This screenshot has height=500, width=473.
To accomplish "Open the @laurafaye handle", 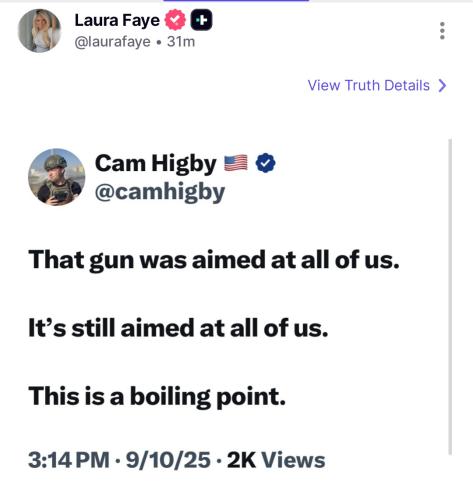I will tap(112, 42).
